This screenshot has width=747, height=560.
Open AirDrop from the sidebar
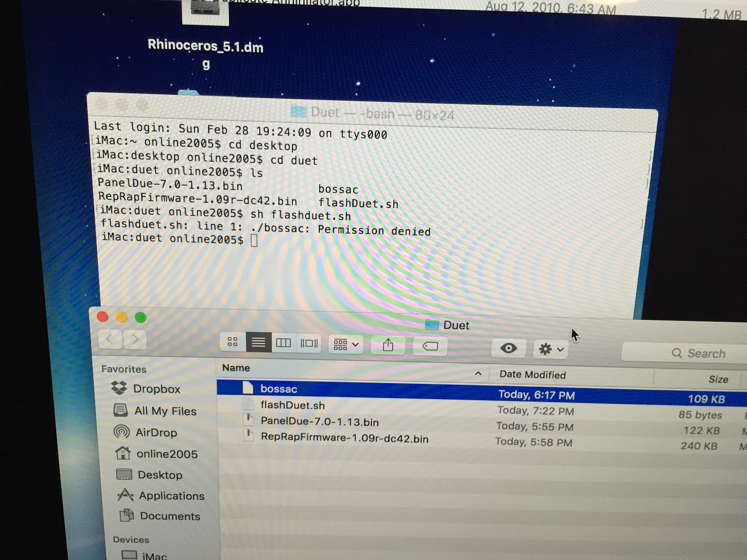pos(156,433)
